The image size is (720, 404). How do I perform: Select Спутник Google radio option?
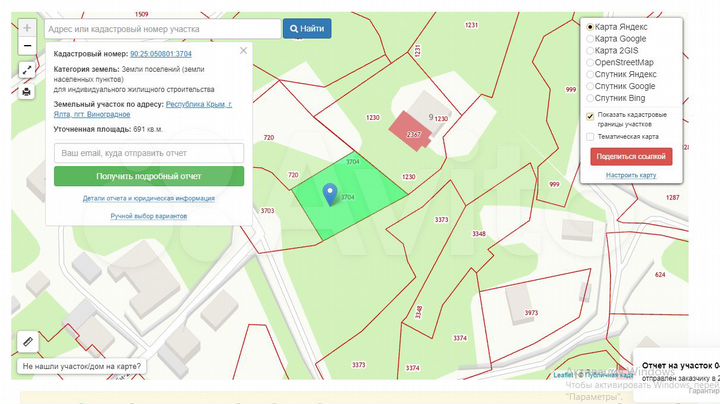[x=590, y=86]
